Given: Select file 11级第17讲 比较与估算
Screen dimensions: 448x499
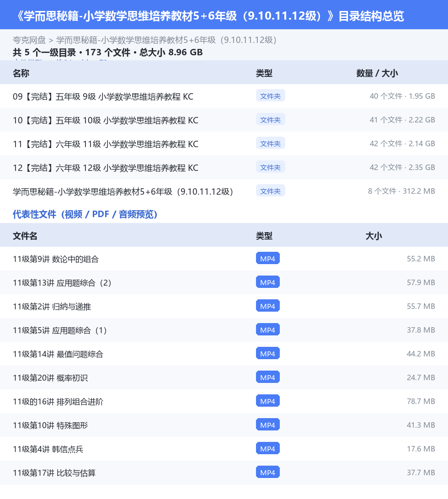Looking at the screenshot, I should click(54, 473).
